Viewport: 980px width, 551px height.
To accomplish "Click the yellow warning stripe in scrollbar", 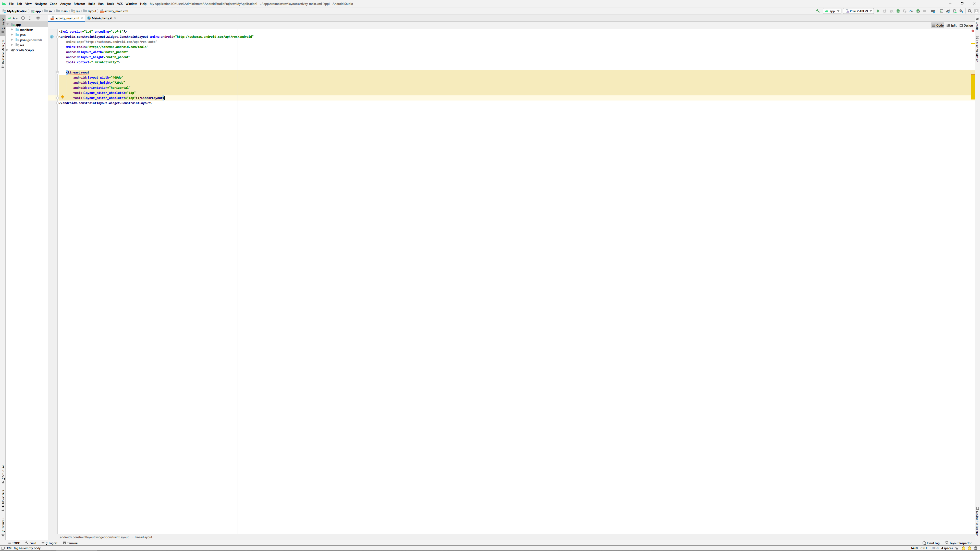I will [973, 86].
